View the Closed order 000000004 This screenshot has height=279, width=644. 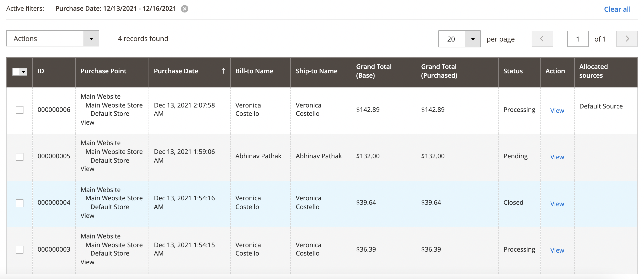pos(557,204)
